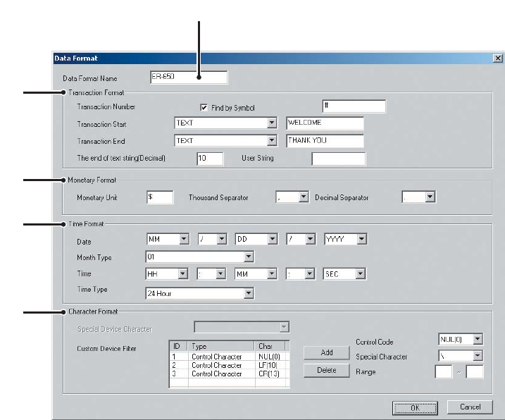The image size is (505, 420).
Task: Click the Char column header
Action: [x=270, y=346]
